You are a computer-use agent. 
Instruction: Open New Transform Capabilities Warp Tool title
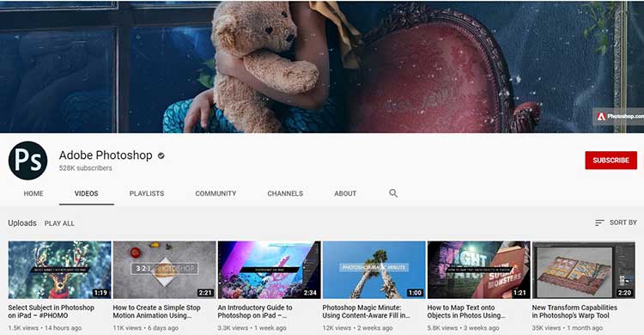[x=574, y=312]
